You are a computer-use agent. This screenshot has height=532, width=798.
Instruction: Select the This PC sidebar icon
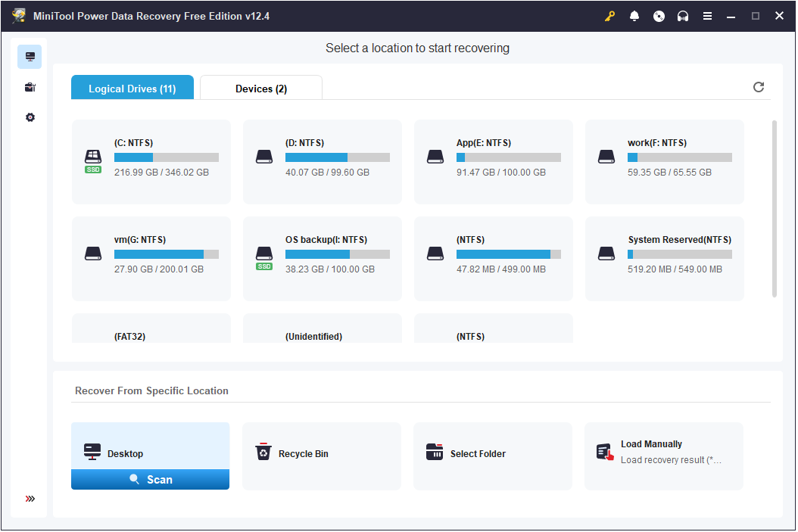[x=30, y=57]
